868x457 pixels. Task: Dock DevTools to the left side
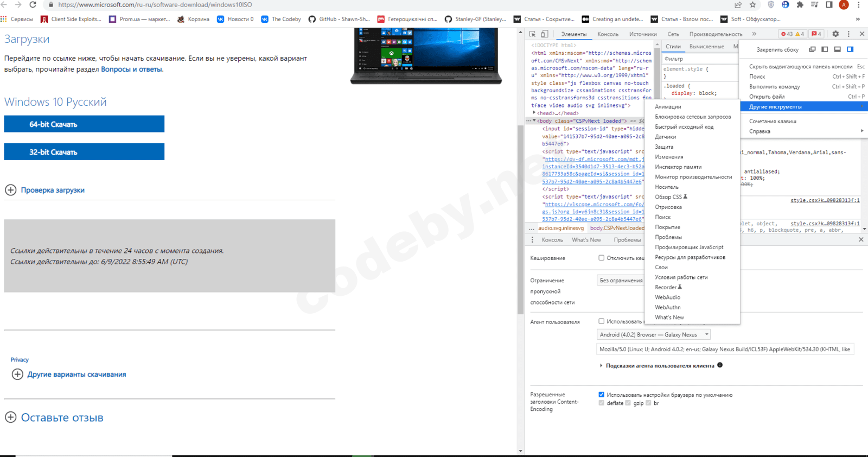[825, 49]
